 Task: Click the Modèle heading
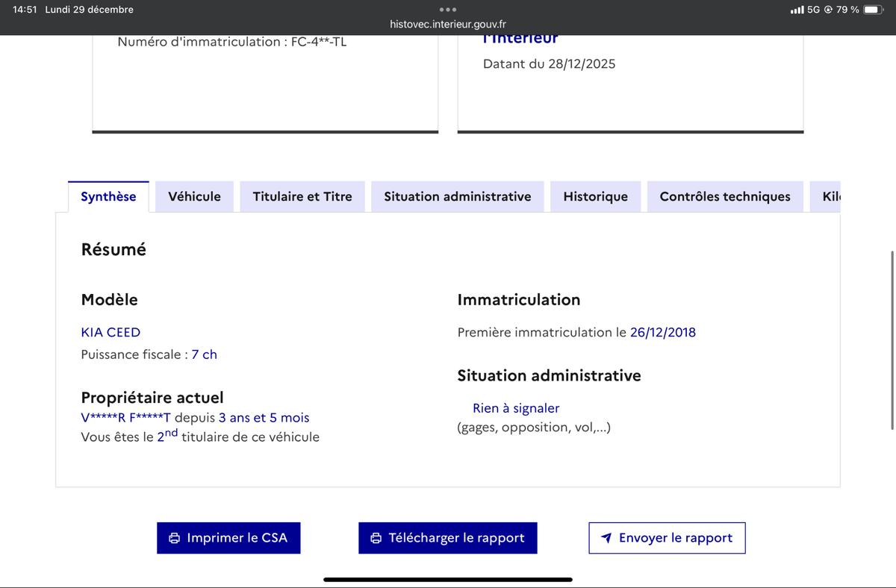[x=110, y=300]
